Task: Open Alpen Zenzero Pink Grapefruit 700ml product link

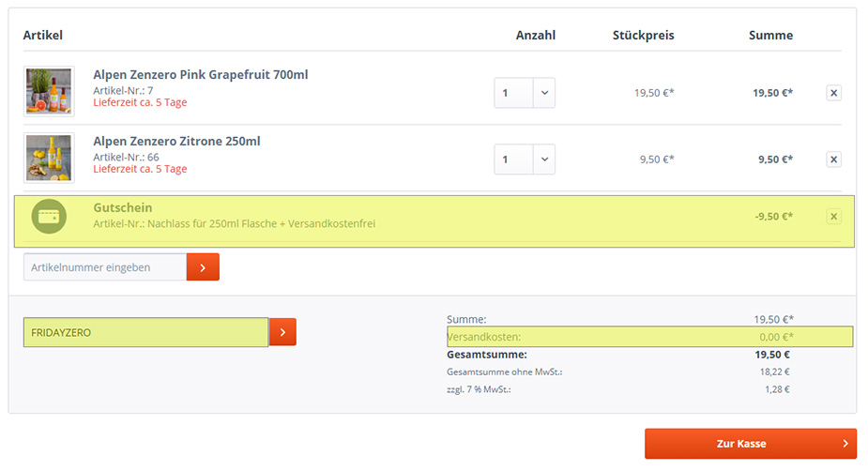Action: point(200,75)
